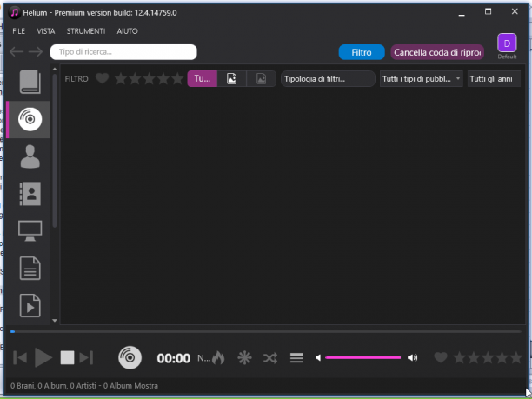Screen dimensions: 532x399
Task: Click the 00:00 playback time display
Action: pos(173,358)
